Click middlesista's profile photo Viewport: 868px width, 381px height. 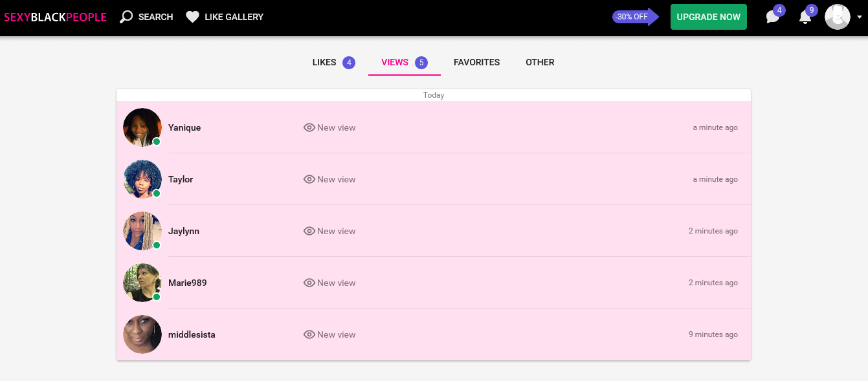coord(142,334)
